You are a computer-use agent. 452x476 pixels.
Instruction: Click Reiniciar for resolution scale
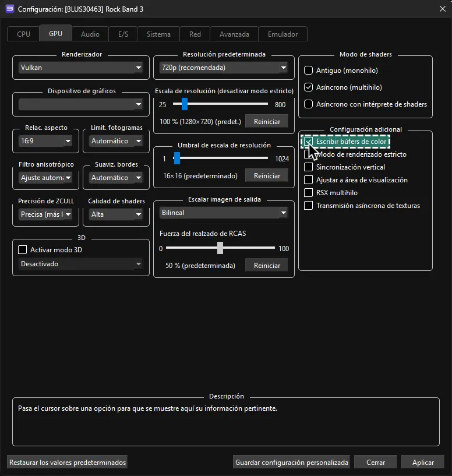(x=267, y=121)
